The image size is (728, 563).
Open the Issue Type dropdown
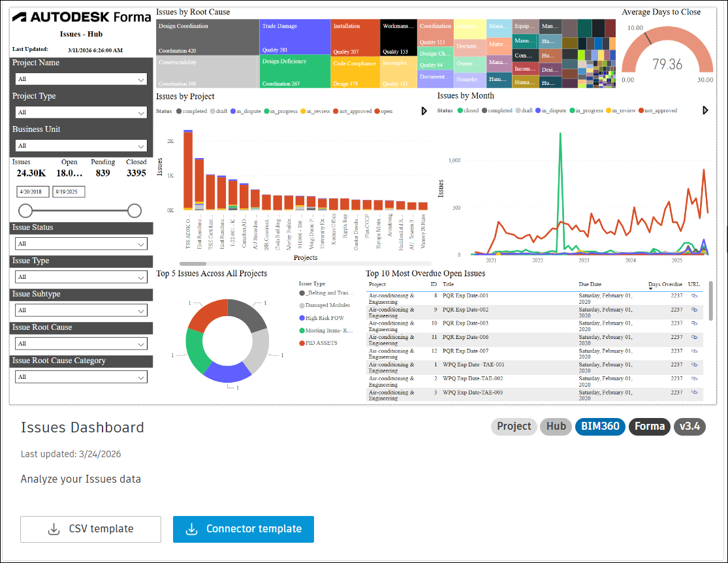point(81,278)
